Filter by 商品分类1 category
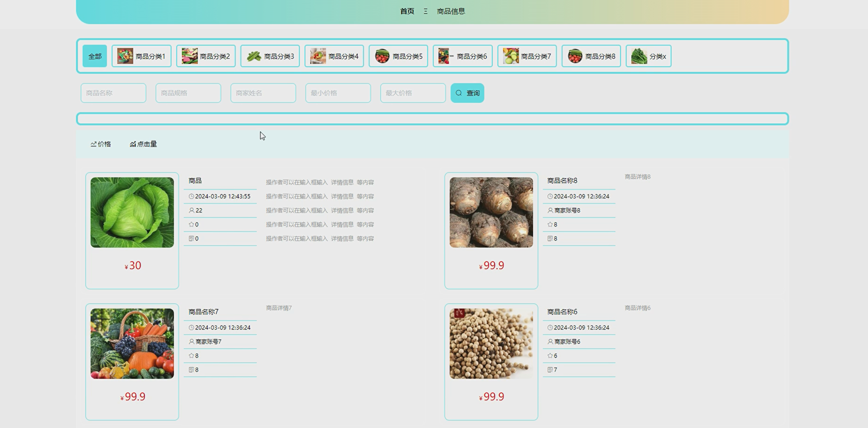The width and height of the screenshot is (868, 428). pos(141,56)
